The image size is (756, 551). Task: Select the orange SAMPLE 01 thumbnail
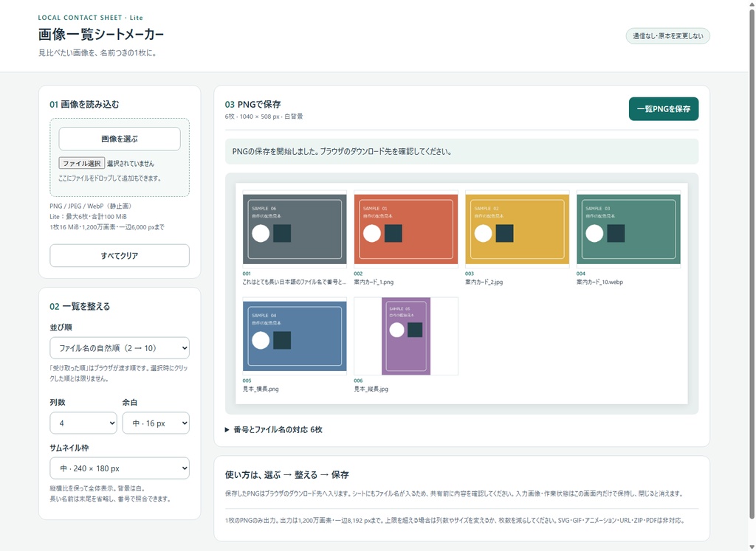pos(406,229)
